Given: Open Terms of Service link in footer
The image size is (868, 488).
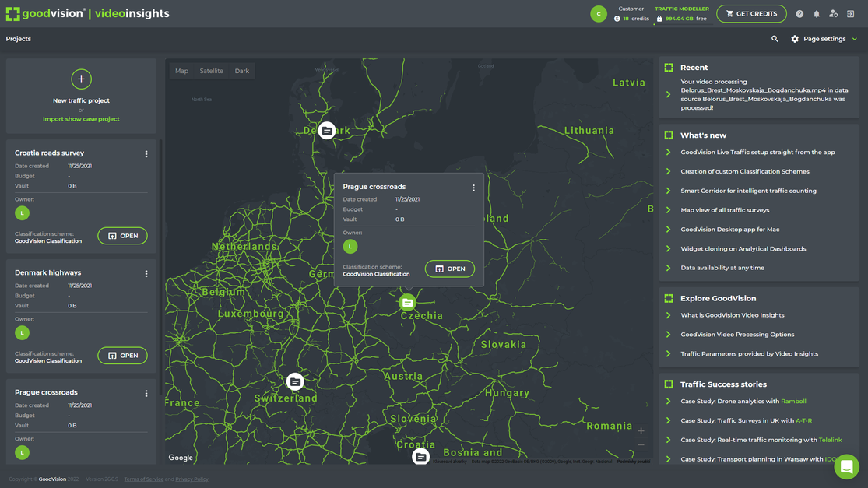Looking at the screenshot, I should (x=144, y=479).
